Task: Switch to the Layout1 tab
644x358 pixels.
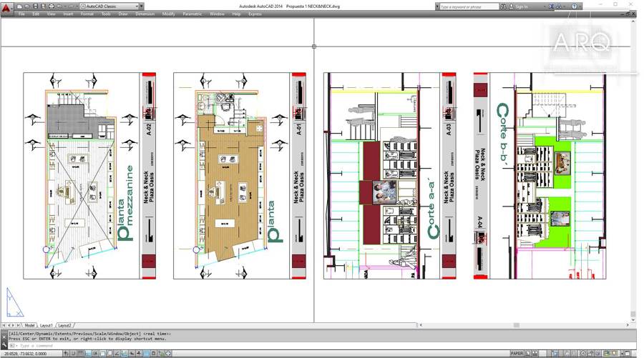Action: click(46, 325)
